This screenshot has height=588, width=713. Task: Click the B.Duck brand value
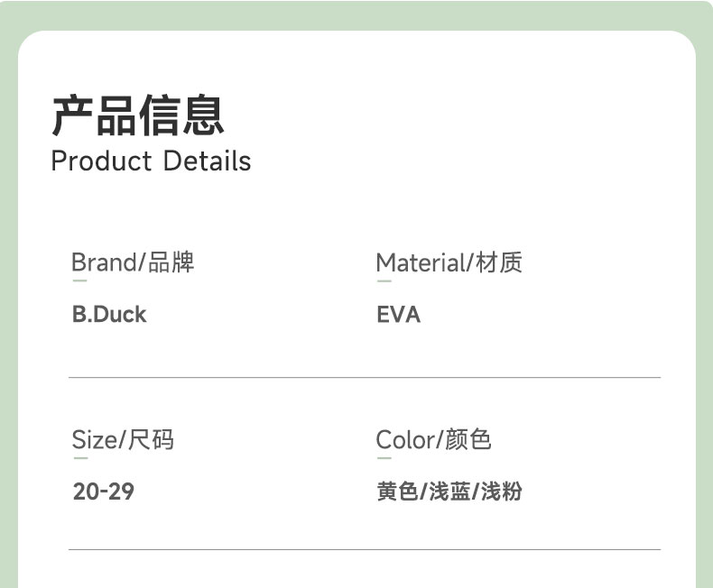(x=109, y=315)
